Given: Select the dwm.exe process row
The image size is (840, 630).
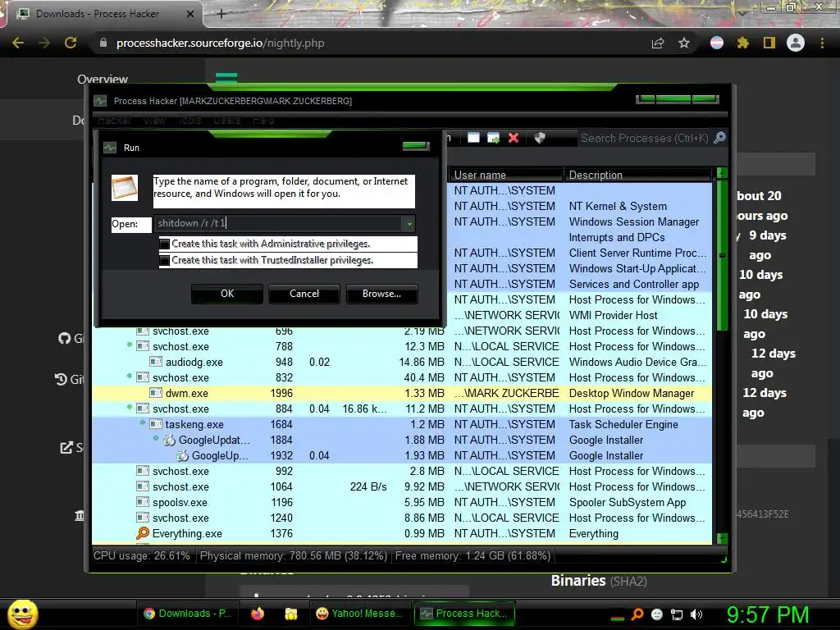Looking at the screenshot, I should pos(402,393).
